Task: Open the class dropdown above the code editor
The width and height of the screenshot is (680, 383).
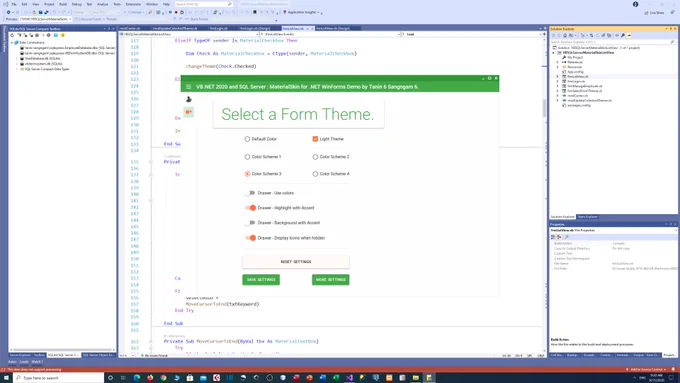Action: pos(189,34)
